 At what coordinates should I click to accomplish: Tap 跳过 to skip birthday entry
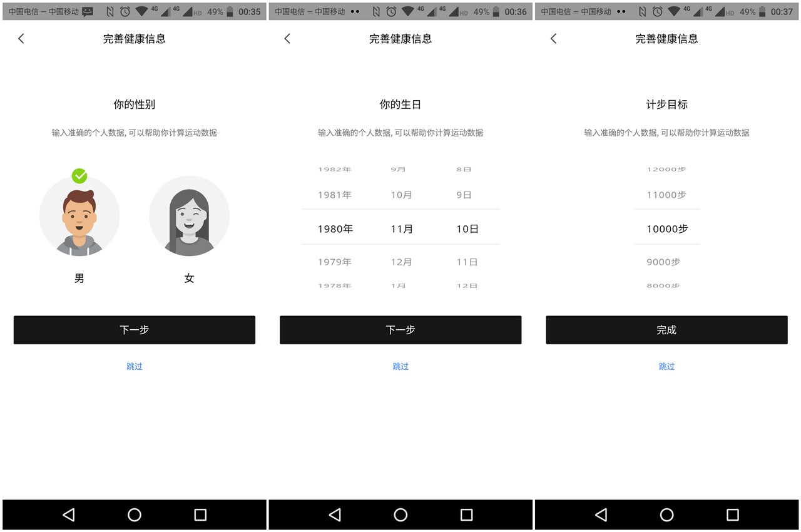(400, 366)
